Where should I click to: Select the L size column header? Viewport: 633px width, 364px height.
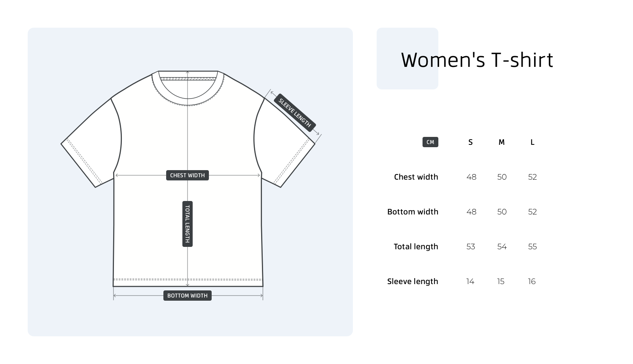pos(533,142)
